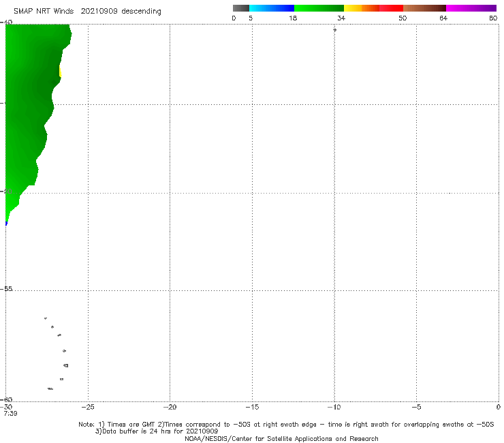Viewport: 504px width, 443px height.
Task: Click the latitude axis label '-55'
Action: [x=7, y=288]
